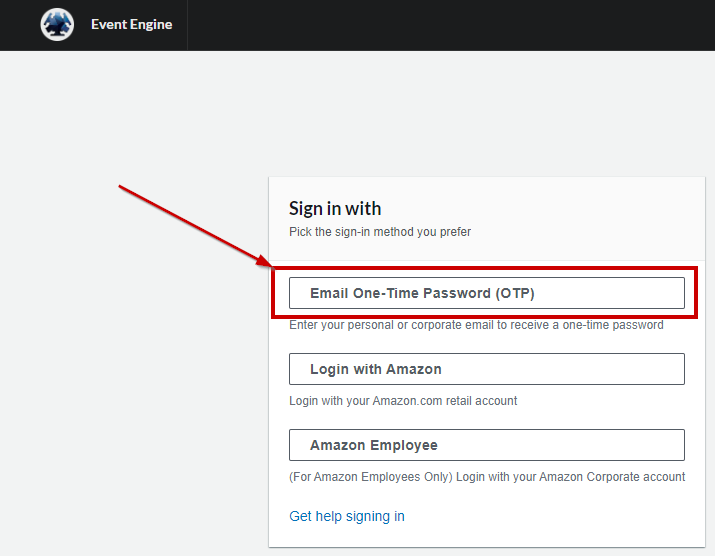Choose the Amazon Employee sign-in option
715x556 pixels.
487,445
